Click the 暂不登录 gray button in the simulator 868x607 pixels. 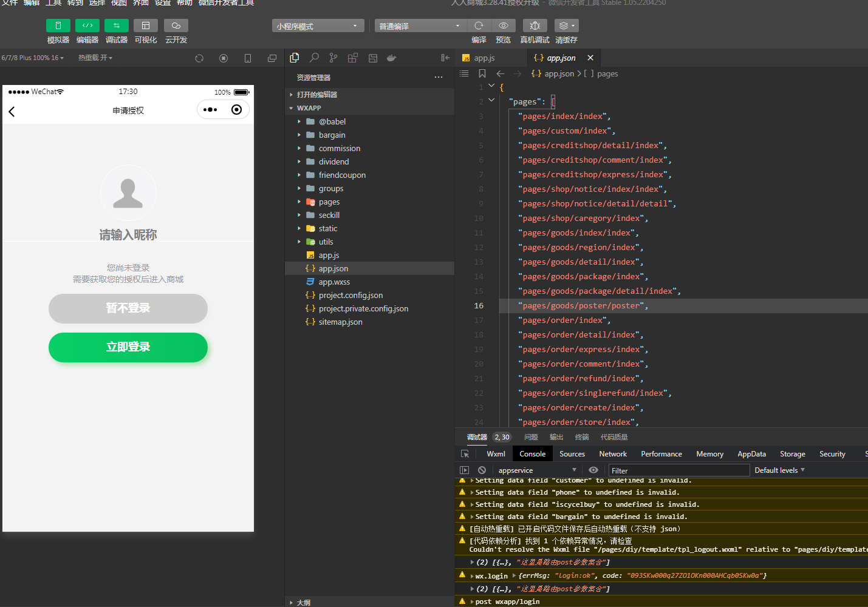coord(128,308)
